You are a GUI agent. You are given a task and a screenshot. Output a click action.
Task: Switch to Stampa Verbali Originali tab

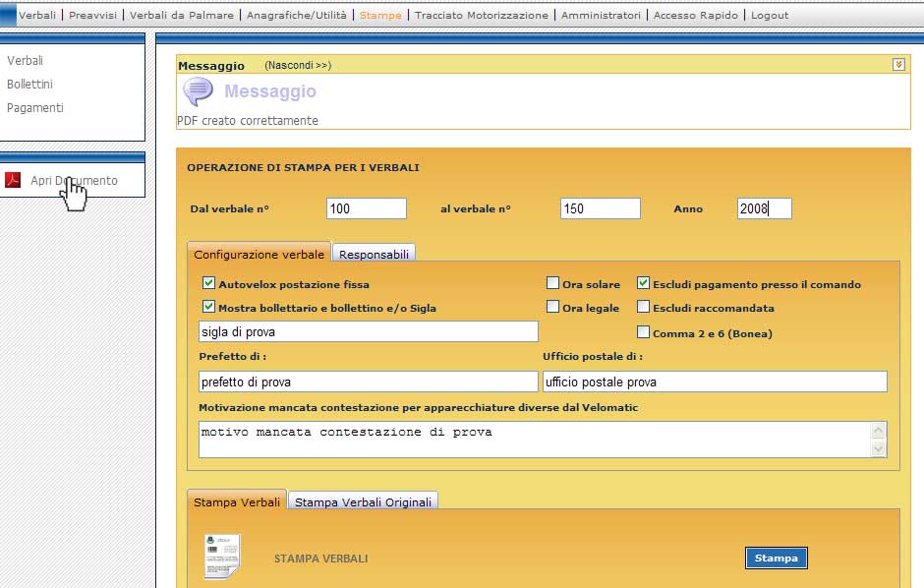pyautogui.click(x=363, y=502)
